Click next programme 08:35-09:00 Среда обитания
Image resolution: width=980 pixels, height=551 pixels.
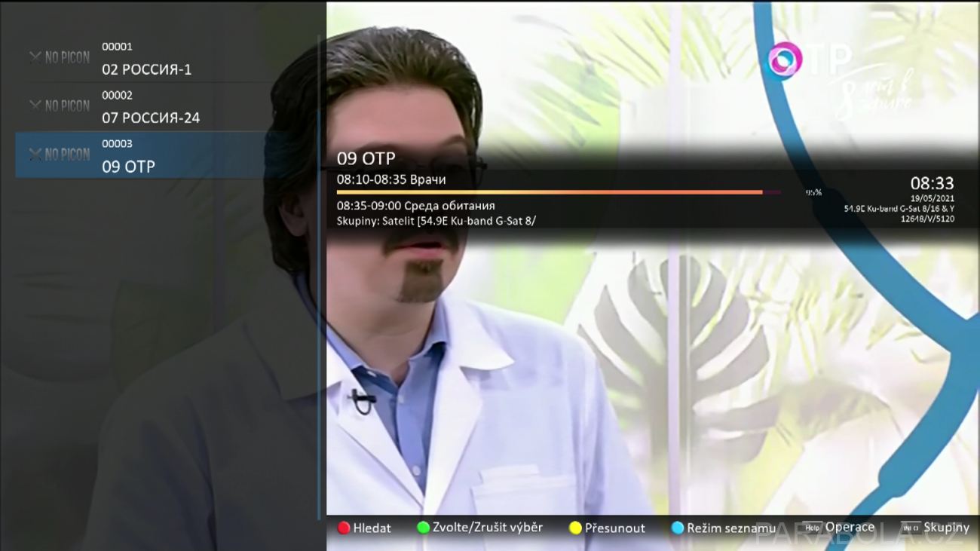click(x=416, y=206)
